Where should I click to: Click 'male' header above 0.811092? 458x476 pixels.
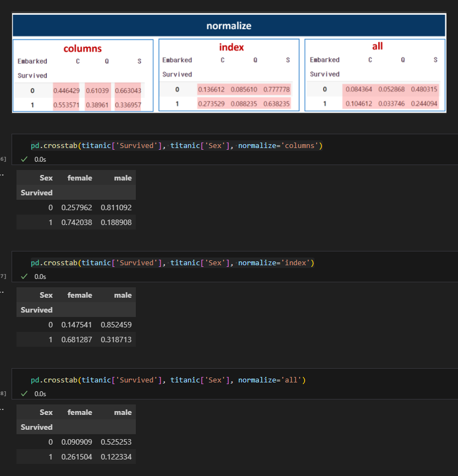(123, 178)
